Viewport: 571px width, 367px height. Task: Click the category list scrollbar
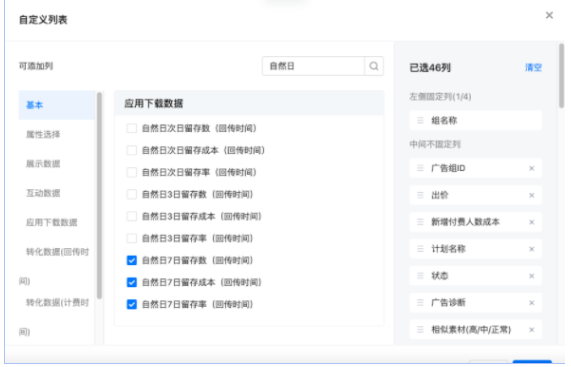pos(99,196)
